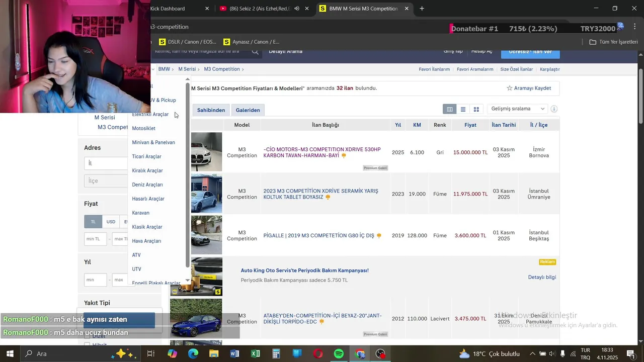Choose Karavan from category list
644x362 pixels.
(x=141, y=213)
